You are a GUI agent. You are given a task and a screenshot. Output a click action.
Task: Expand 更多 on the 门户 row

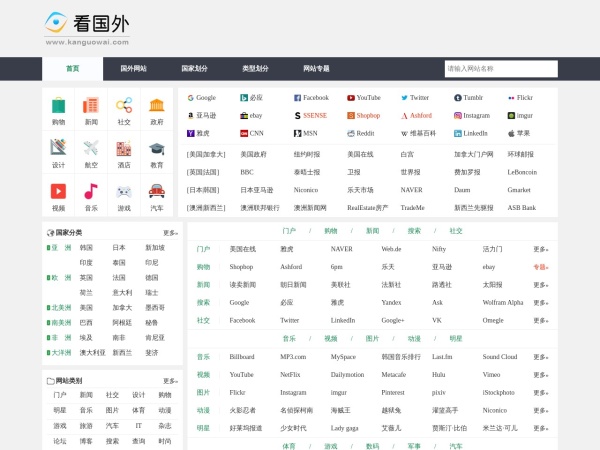(541, 249)
